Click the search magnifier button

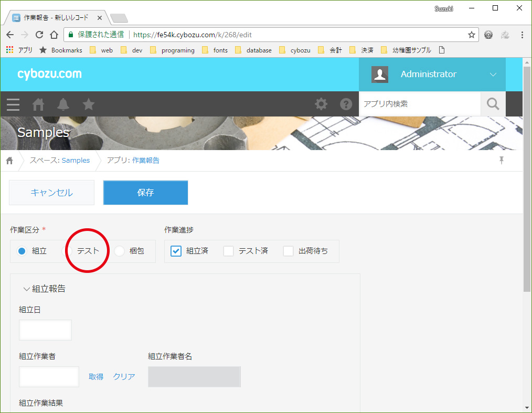(x=493, y=104)
